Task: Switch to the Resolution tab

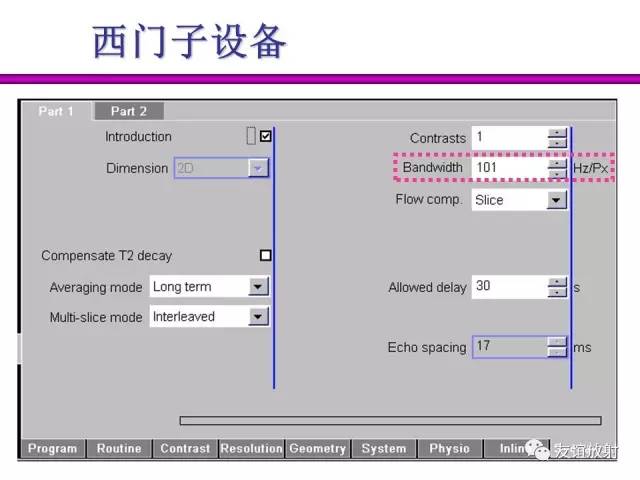Action: click(x=251, y=449)
